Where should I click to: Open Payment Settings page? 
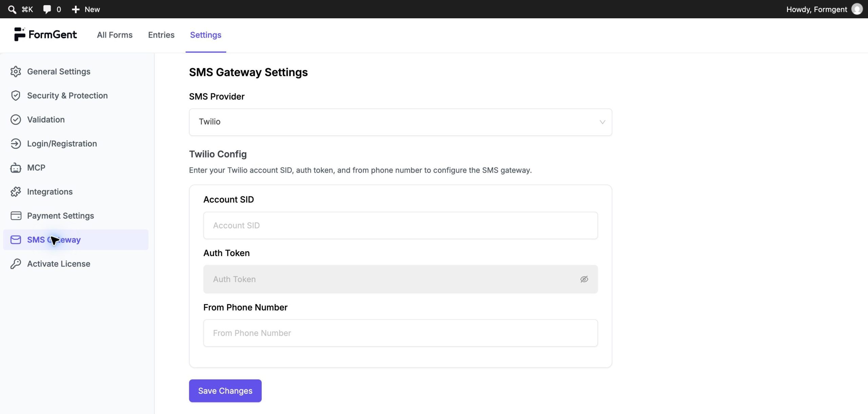(76, 216)
